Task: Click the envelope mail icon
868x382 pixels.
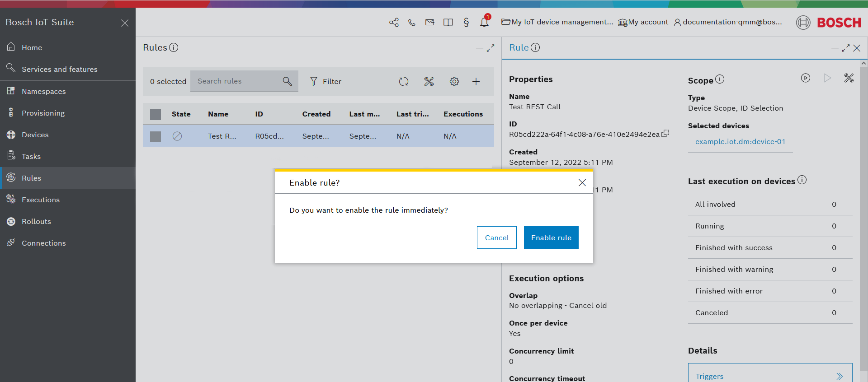Action: click(430, 22)
